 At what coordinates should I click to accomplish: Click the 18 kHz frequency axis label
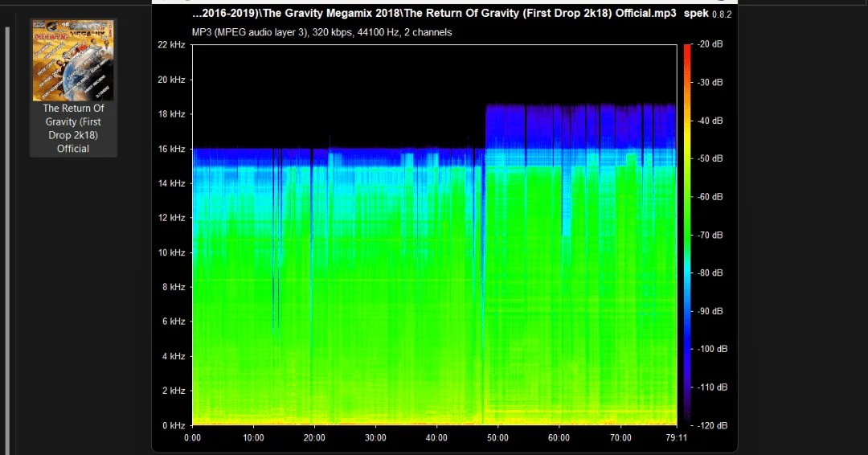tap(172, 114)
